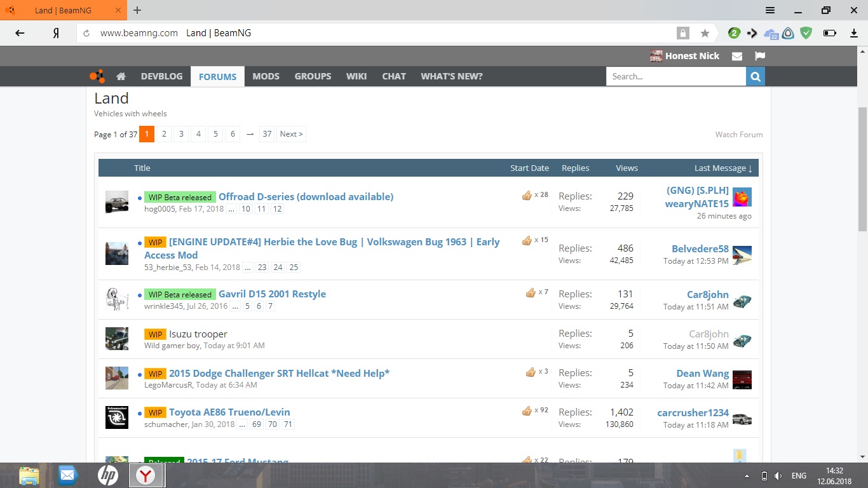Click hog0005 thread starter avatar
Screen dimensions: 868x488
(x=117, y=202)
